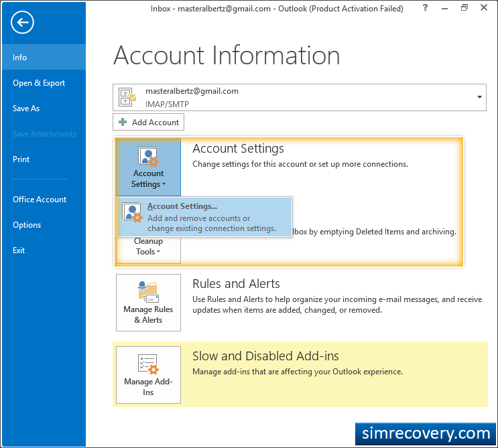This screenshot has width=498, height=448.
Task: Click the Account Settings person-gear icon
Action: (x=148, y=157)
